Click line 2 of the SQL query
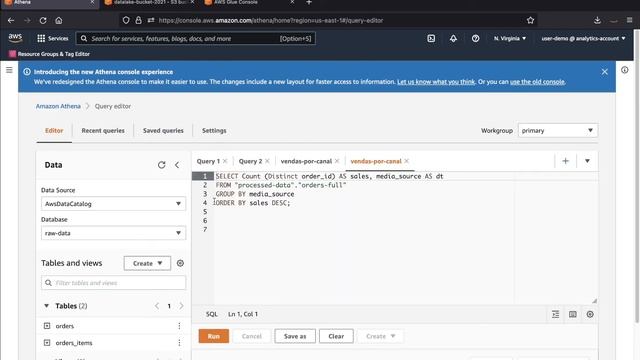The width and height of the screenshot is (640, 360). [x=281, y=185]
